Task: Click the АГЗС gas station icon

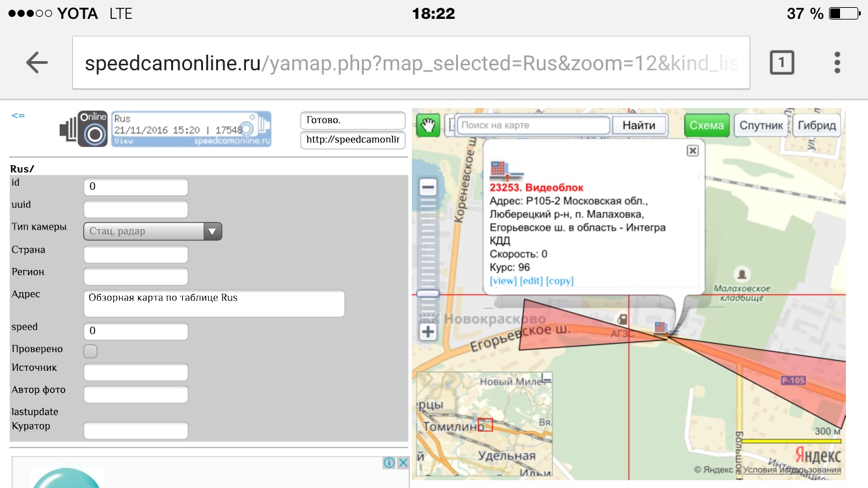Action: pyautogui.click(x=623, y=319)
